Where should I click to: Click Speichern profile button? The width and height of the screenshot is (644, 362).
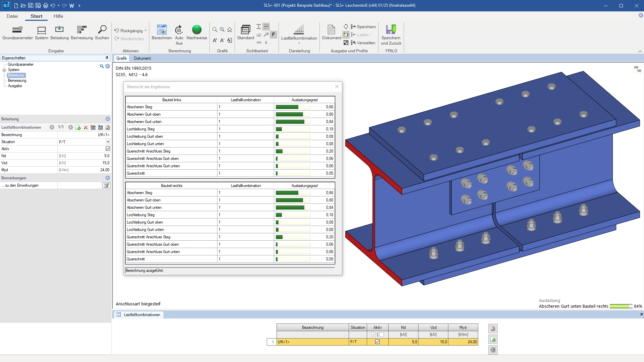(x=363, y=26)
